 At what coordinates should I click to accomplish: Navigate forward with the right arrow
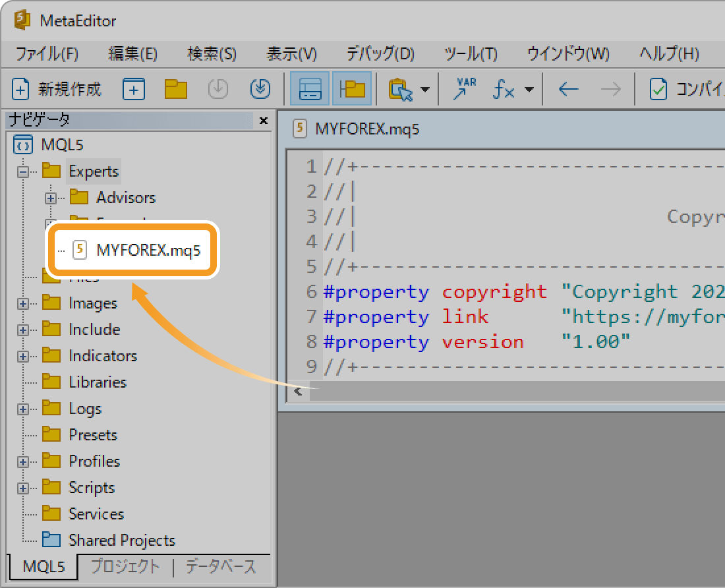(x=610, y=89)
